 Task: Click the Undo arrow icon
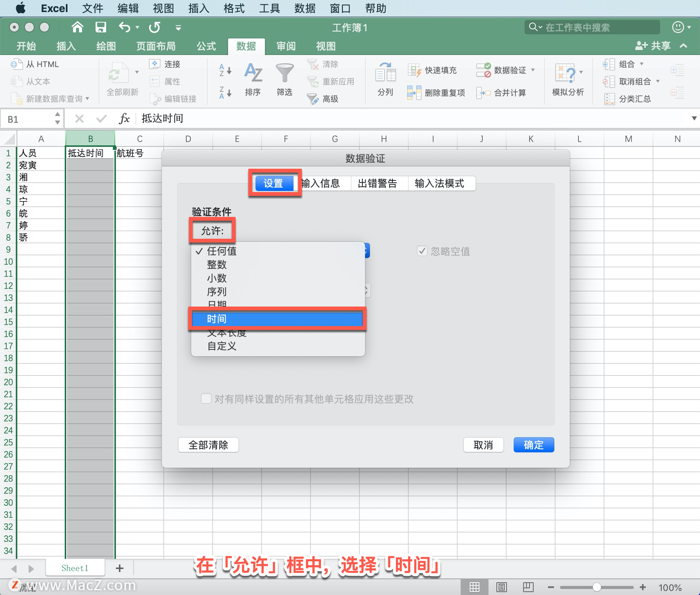coord(125,27)
